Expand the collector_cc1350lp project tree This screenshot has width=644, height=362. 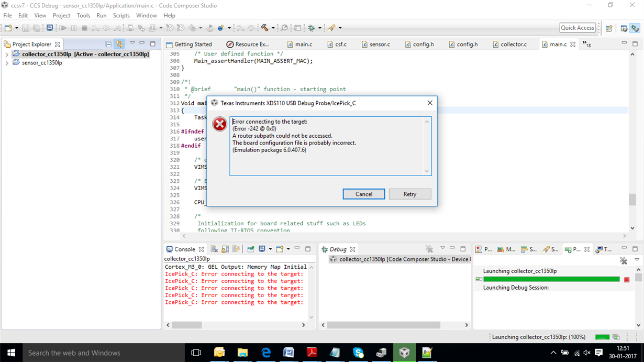point(6,54)
